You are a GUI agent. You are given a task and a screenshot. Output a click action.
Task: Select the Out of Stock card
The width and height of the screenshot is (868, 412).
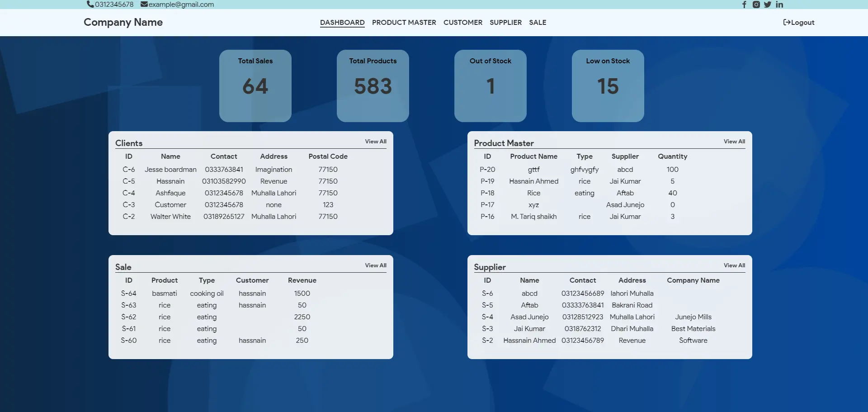pyautogui.click(x=491, y=86)
